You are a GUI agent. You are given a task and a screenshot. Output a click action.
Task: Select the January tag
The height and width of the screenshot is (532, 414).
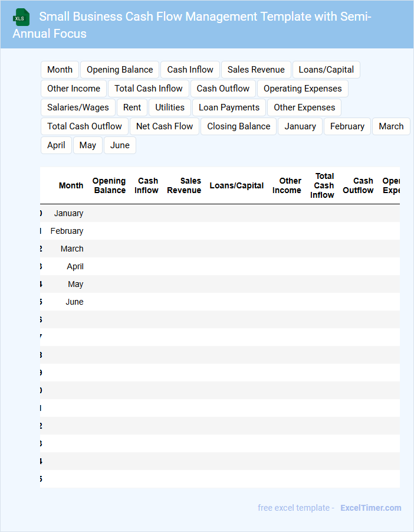300,126
